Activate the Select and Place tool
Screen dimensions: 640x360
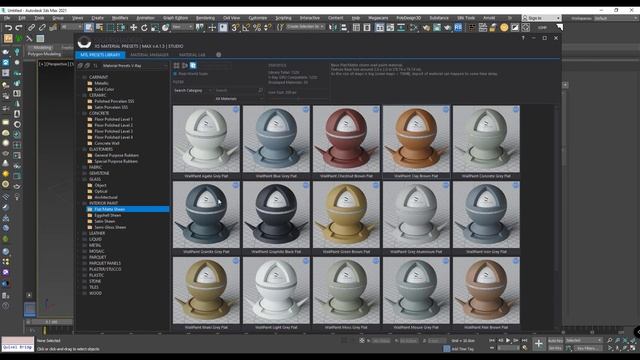pyautogui.click(x=165, y=28)
